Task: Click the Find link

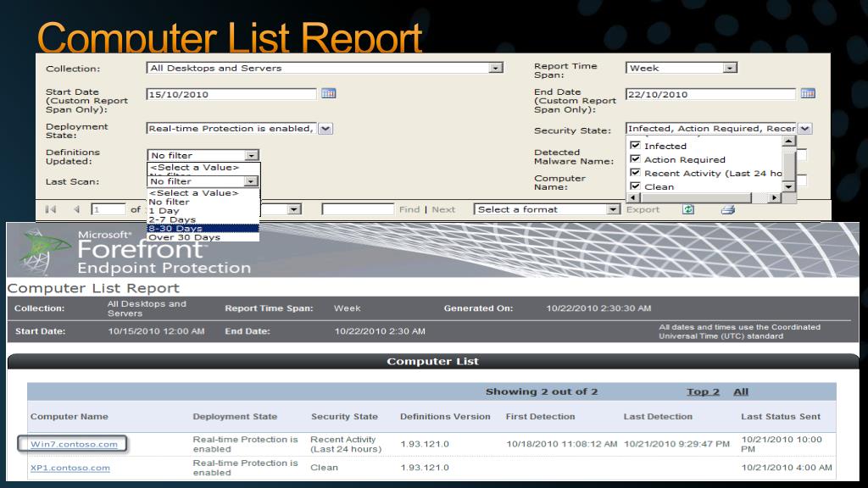Action: [409, 209]
